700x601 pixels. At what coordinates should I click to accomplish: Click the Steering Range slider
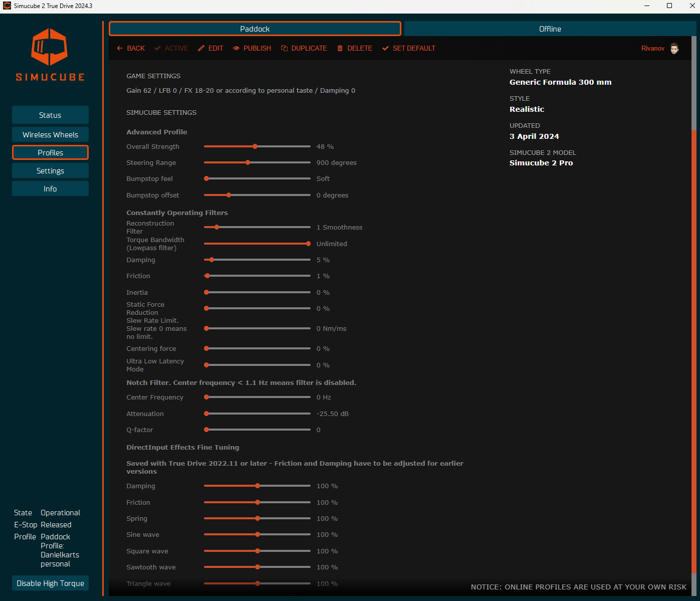(x=257, y=162)
